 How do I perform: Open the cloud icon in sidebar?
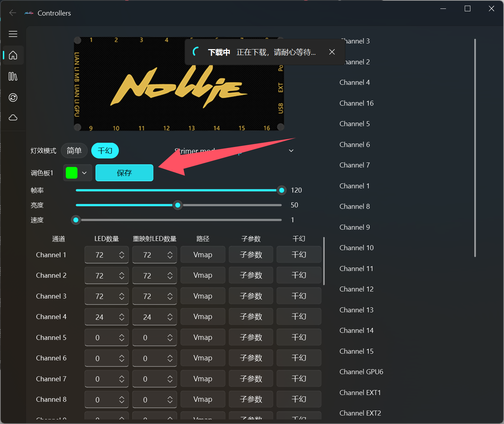[13, 117]
